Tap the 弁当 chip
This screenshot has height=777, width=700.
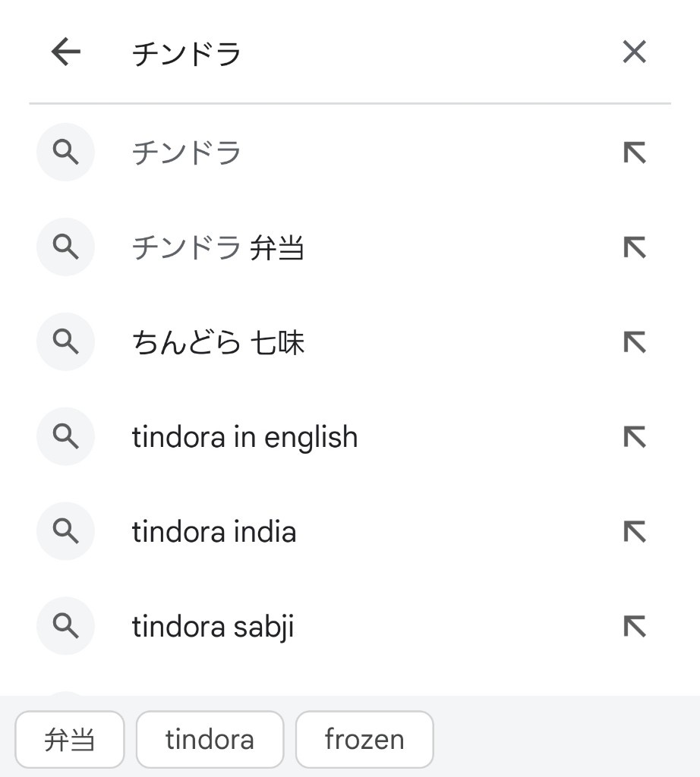coord(69,739)
